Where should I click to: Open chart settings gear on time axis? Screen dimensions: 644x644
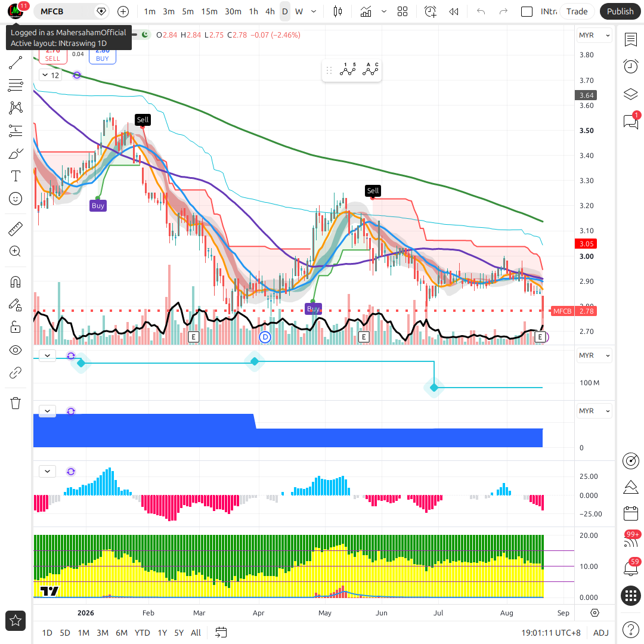point(595,613)
